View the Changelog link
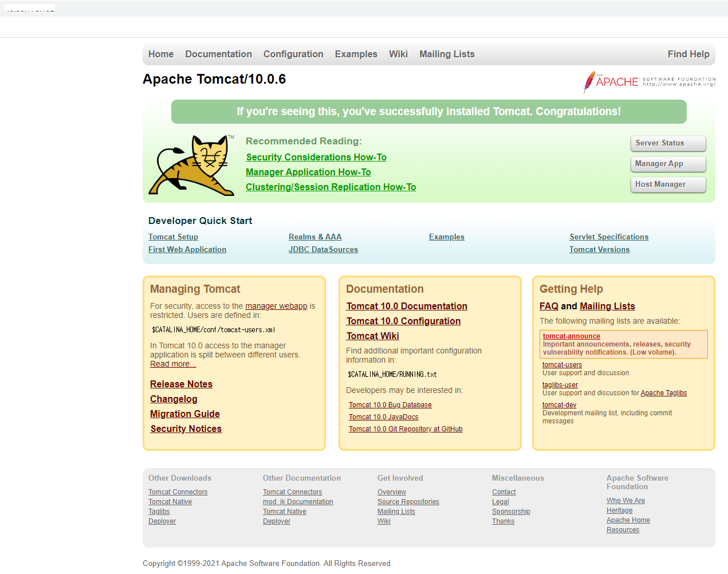The height and width of the screenshot is (574, 728). pos(174,399)
